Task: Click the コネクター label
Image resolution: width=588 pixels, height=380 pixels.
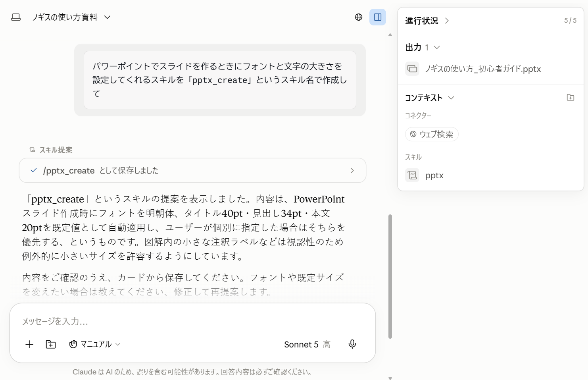Action: coord(418,116)
